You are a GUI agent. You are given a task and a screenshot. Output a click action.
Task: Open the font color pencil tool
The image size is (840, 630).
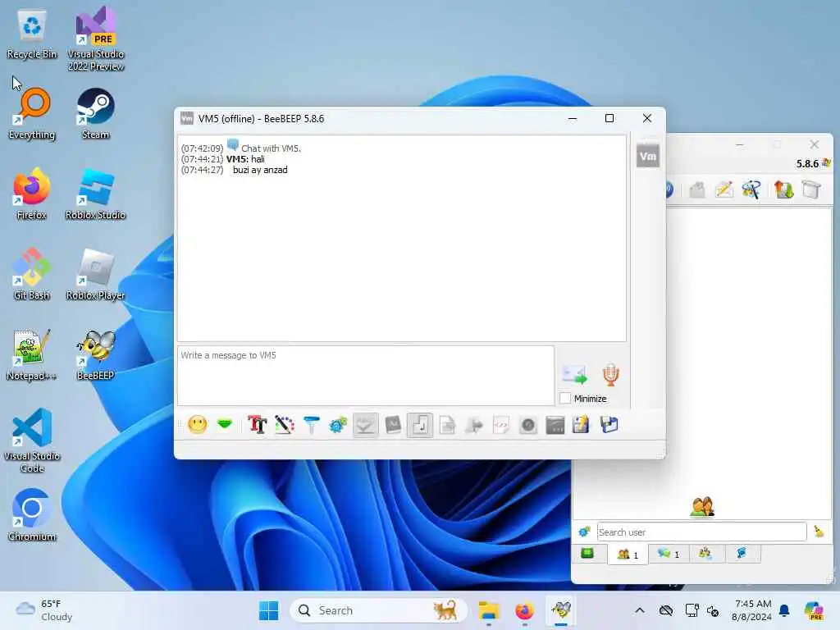(x=285, y=426)
